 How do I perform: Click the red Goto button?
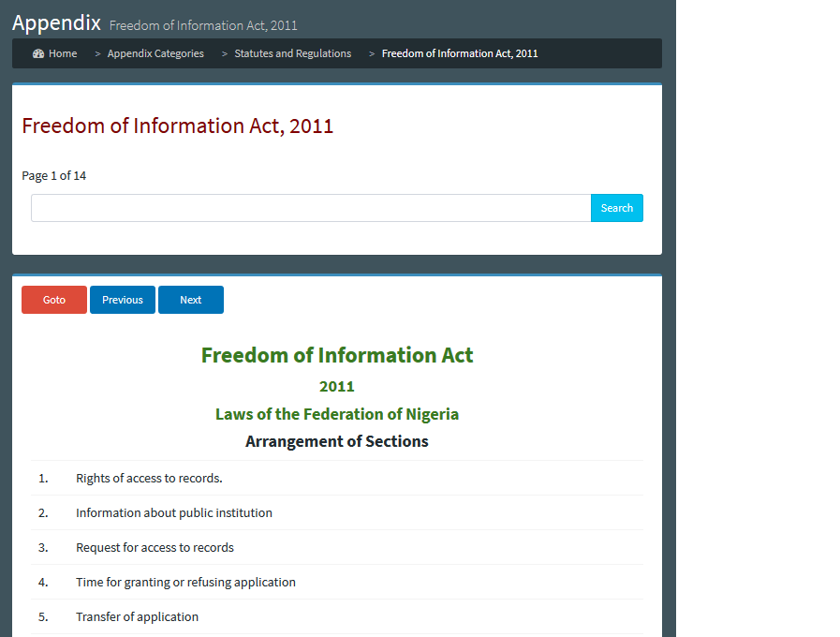[54, 300]
